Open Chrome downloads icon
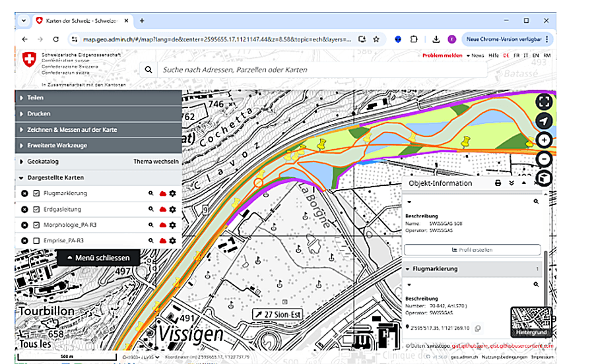Viewport: 592px width, 364px height. [436, 39]
